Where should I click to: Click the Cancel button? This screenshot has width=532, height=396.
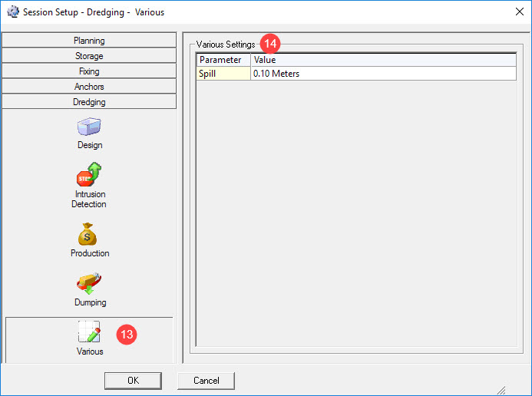(206, 381)
